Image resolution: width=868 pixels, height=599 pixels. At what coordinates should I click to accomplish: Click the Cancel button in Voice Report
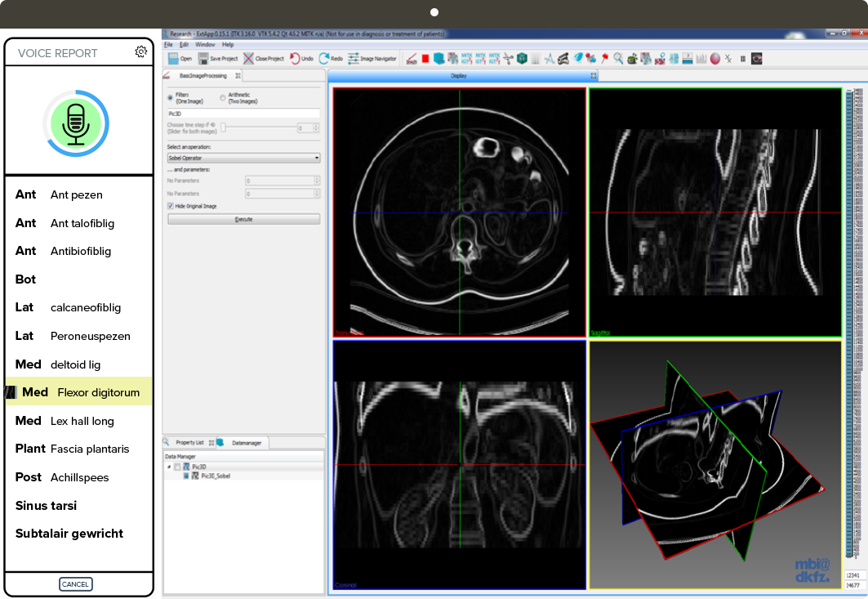click(x=75, y=584)
